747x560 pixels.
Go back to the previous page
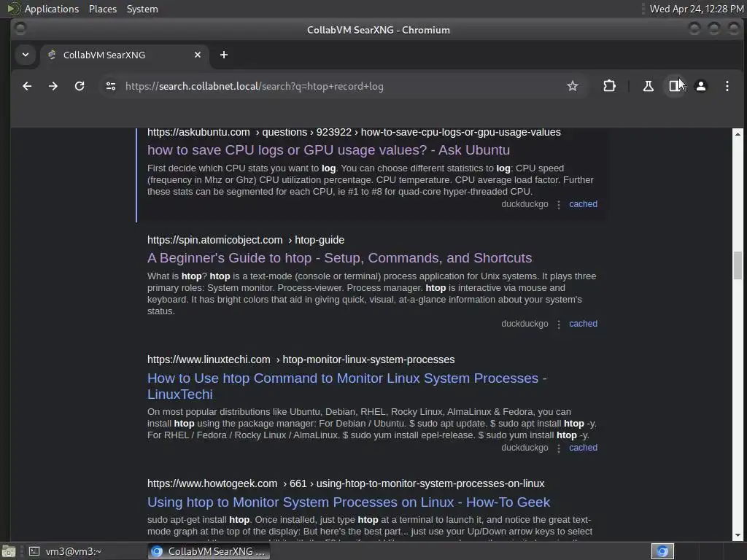[27, 86]
